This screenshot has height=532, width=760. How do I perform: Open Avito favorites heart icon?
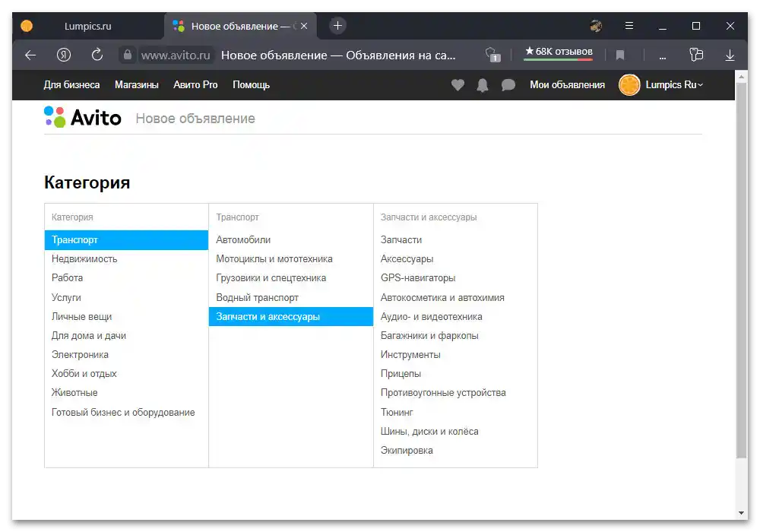458,85
